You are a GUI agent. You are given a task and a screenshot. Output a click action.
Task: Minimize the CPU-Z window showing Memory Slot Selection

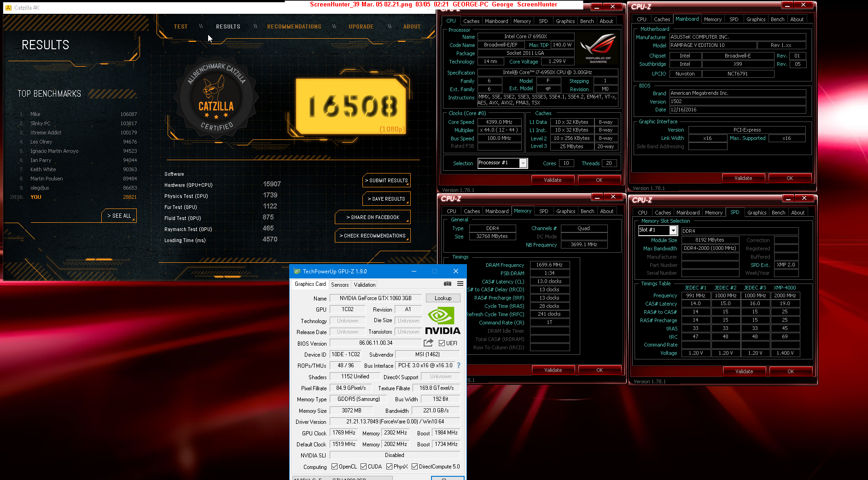pyautogui.click(x=788, y=198)
